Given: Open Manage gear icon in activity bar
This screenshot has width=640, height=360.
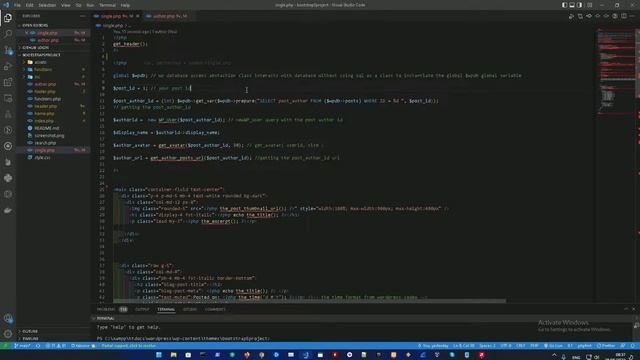Looking at the screenshot, I should click(8, 334).
